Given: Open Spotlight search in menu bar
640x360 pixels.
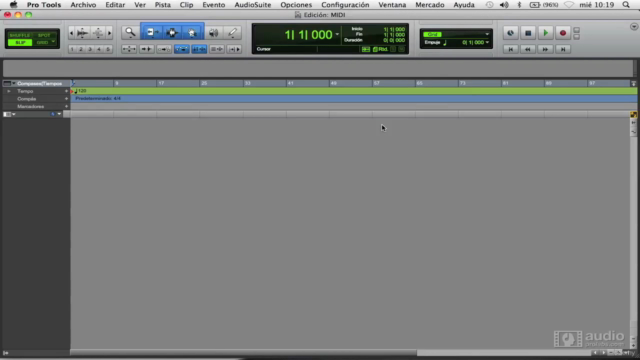Looking at the screenshot, I should (x=626, y=5).
